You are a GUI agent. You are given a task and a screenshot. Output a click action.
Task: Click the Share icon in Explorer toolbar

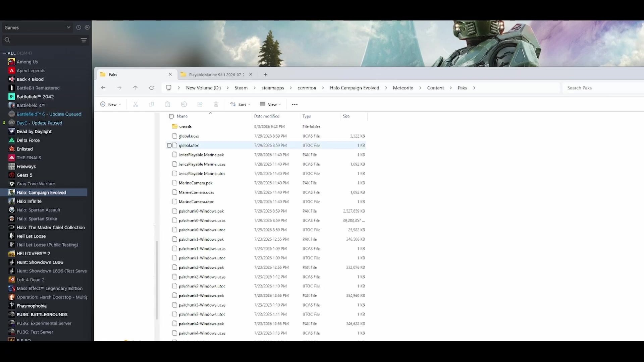click(200, 105)
